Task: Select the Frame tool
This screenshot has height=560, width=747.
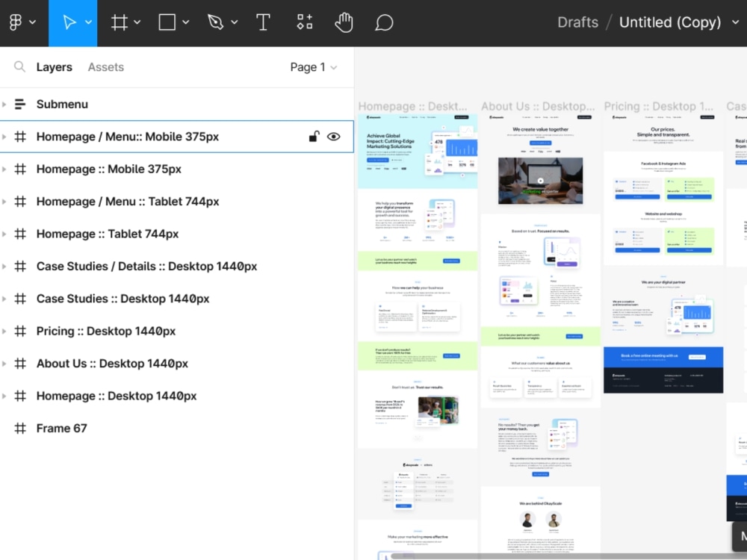Action: [x=119, y=22]
